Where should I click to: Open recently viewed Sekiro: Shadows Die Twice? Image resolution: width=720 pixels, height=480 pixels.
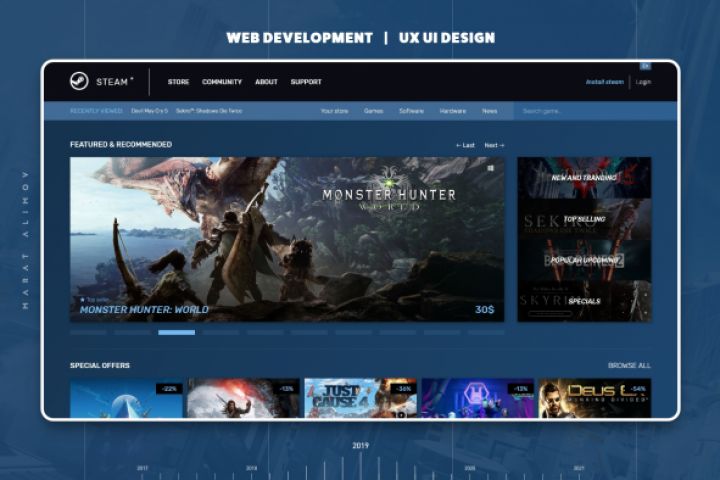[209, 111]
